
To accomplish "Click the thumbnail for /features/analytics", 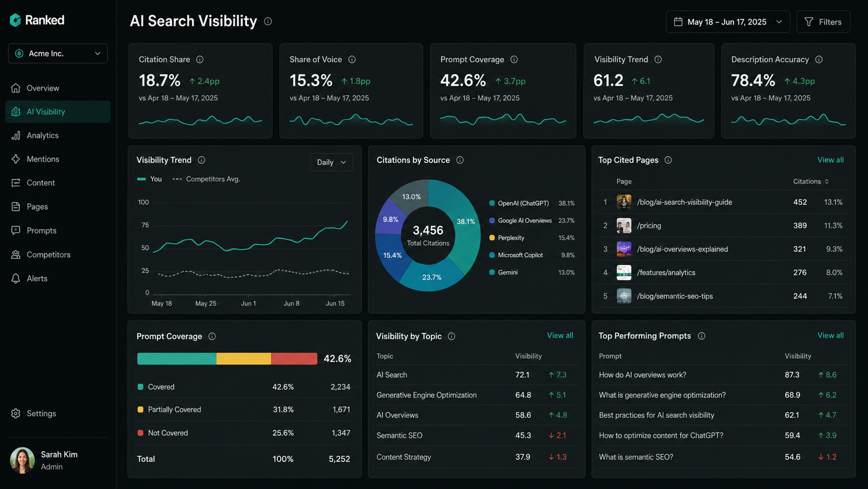I will 624,272.
